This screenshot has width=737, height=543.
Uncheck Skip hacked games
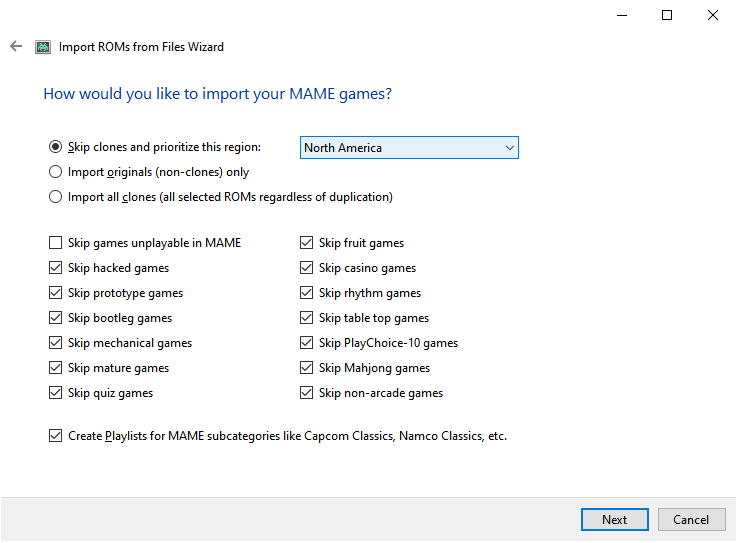[55, 268]
